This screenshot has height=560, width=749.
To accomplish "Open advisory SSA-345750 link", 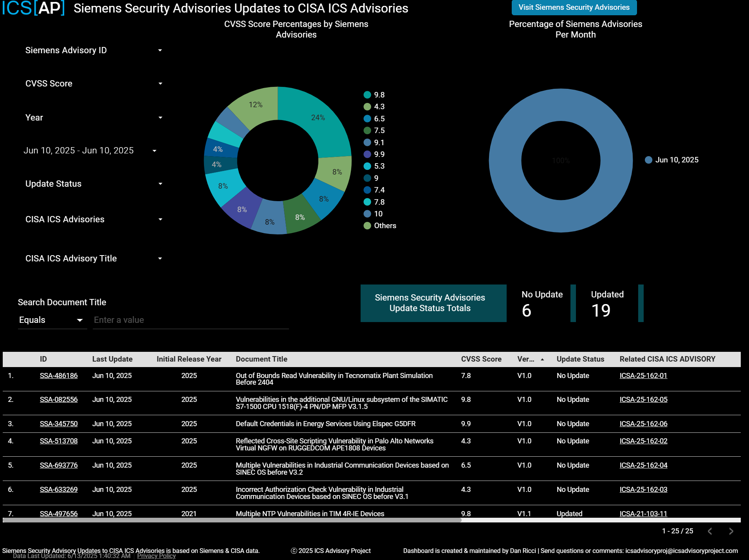I will point(59,424).
